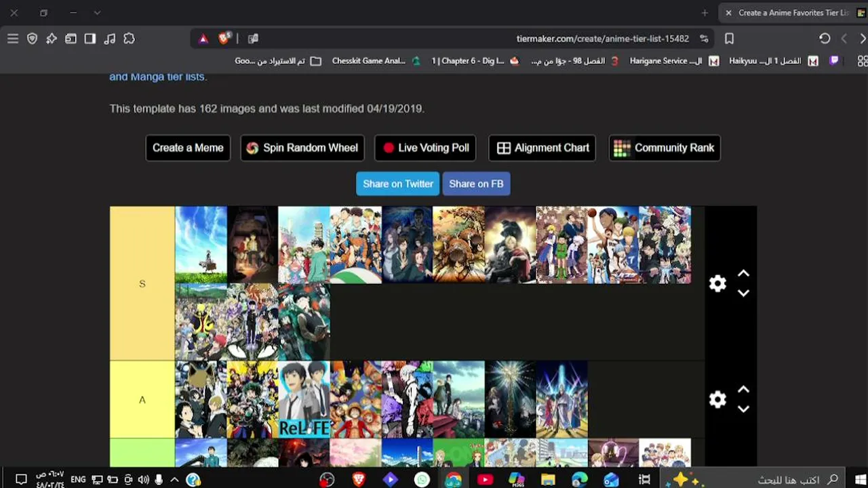This screenshot has width=868, height=488.
Task: Open the Outlook mail taskbar icon
Action: (611, 480)
